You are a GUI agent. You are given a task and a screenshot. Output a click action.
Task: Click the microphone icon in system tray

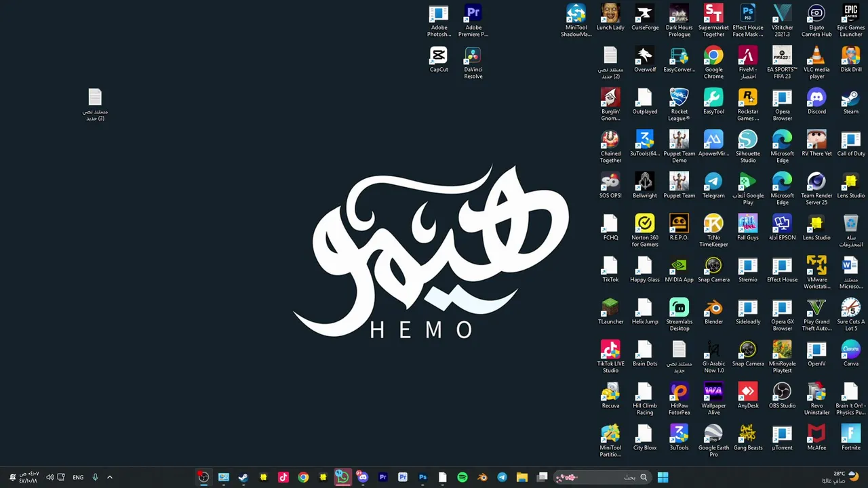(x=95, y=477)
